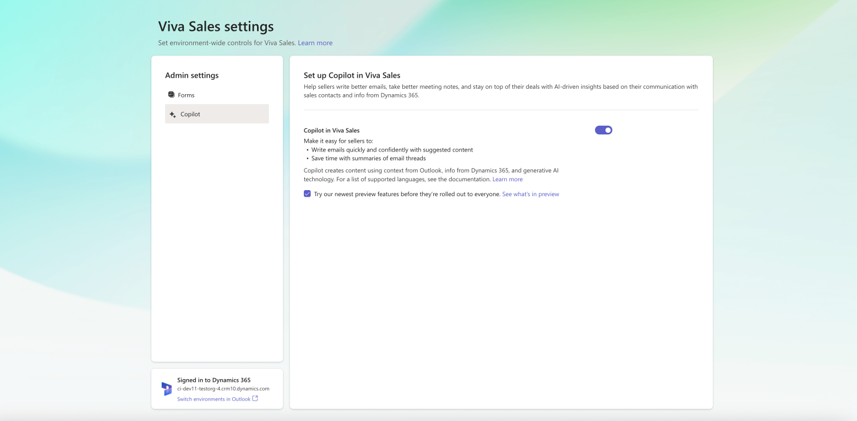Image resolution: width=857 pixels, height=421 pixels.
Task: Click the Dynamics 365 logo icon
Action: [166, 389]
